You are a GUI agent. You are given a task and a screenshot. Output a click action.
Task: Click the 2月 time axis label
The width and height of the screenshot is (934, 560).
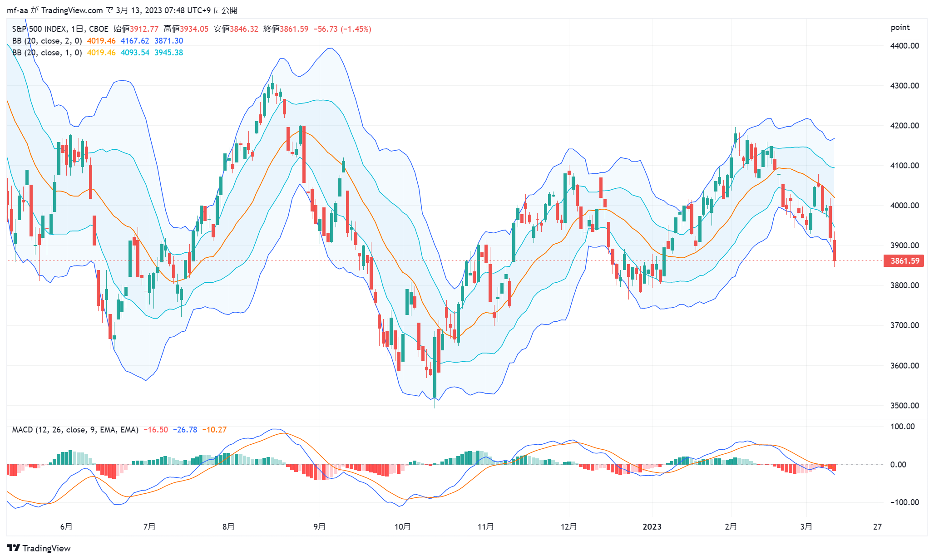731,527
